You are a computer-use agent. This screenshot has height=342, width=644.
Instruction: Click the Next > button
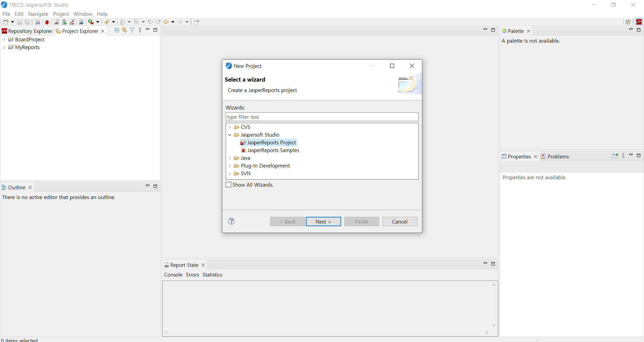[x=323, y=222]
